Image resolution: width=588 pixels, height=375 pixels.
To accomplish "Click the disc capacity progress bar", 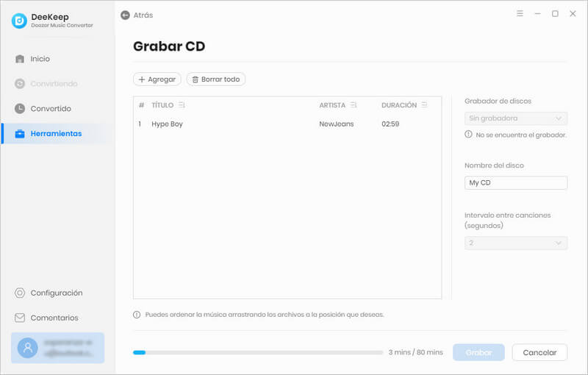I will click(x=258, y=352).
